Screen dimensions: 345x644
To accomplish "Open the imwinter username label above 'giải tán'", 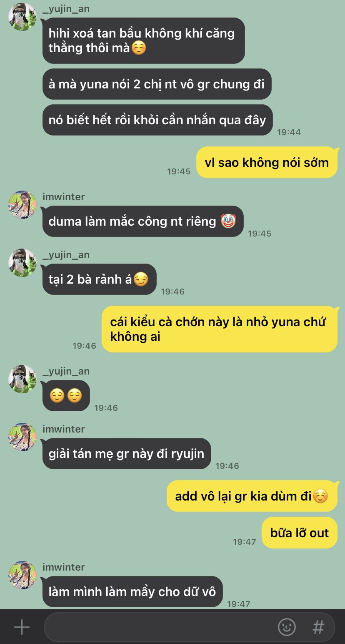I will [64, 429].
